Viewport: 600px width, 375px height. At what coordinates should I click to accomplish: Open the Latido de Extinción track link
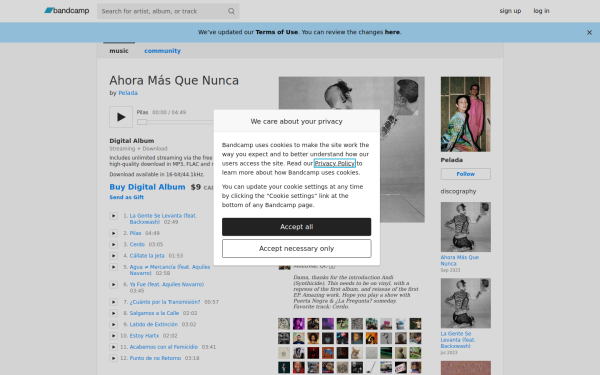coord(153,324)
